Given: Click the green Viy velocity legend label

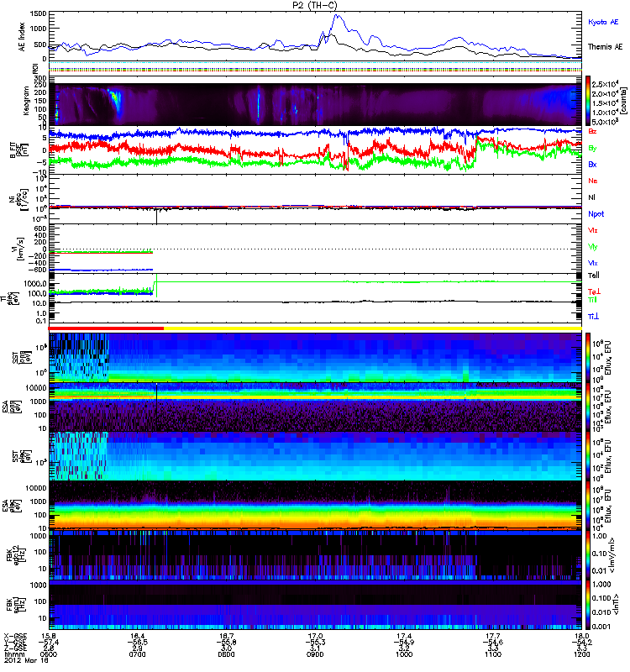Looking at the screenshot, I should (x=592, y=247).
